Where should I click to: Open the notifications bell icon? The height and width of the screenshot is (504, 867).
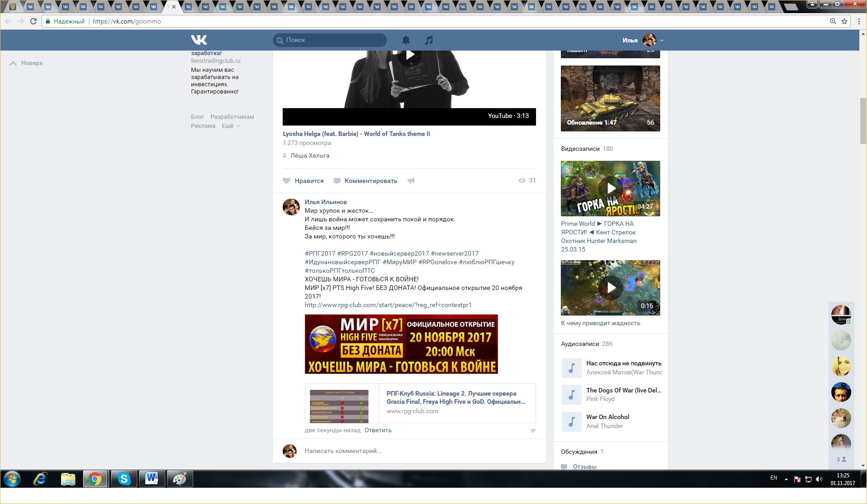pos(406,40)
